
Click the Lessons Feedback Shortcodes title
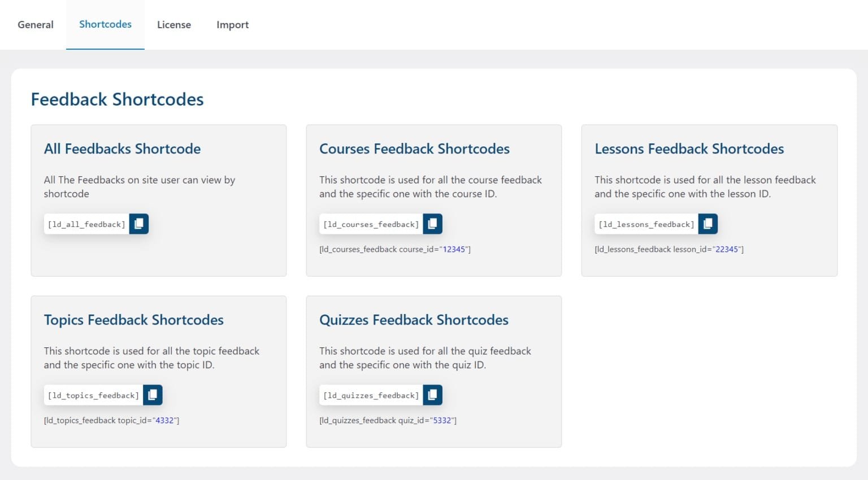(689, 149)
